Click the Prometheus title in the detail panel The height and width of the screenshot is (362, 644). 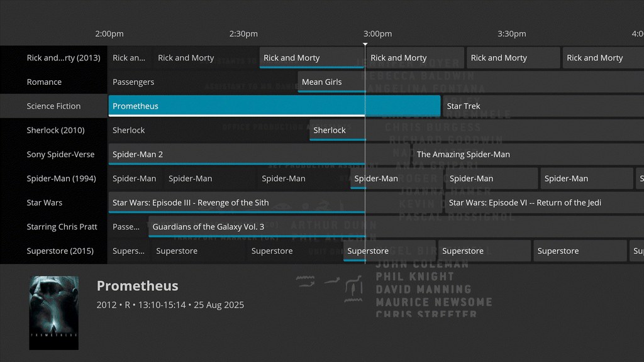click(x=137, y=286)
